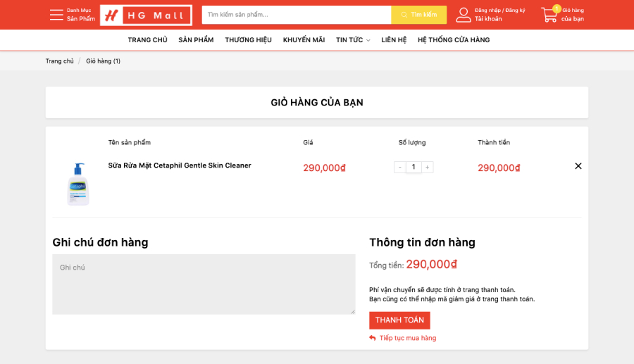Viewport: 634px width, 364px height.
Task: Click the Tổng tiền 290,000đ amount
Action: pos(431,264)
